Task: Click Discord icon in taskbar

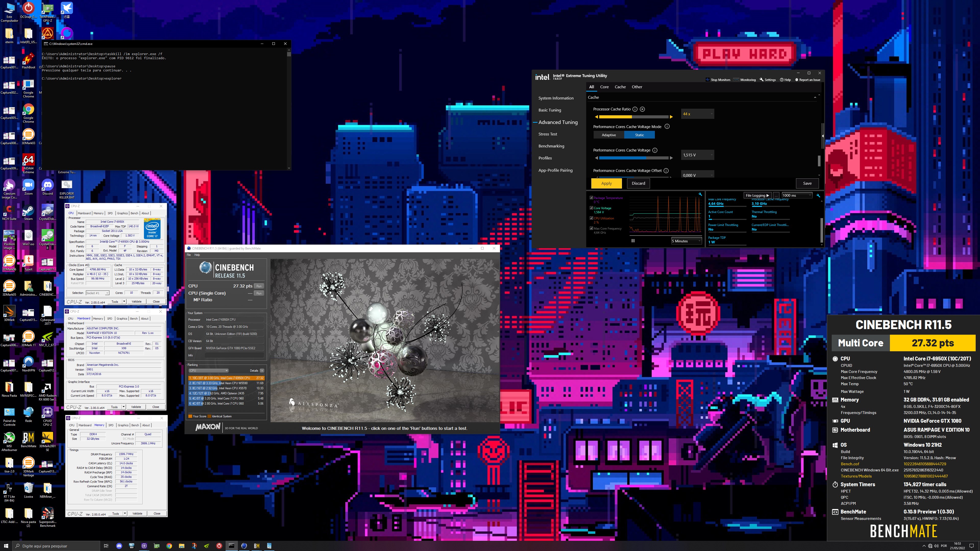Action: point(119,546)
